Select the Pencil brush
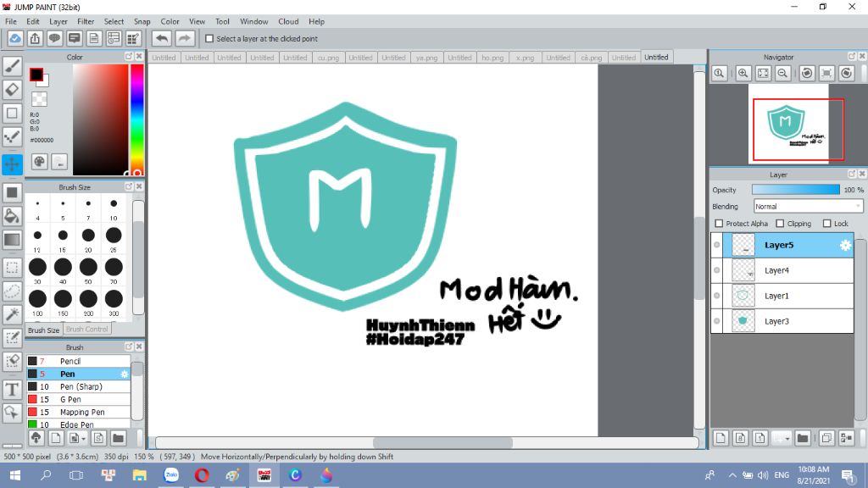 79,361
